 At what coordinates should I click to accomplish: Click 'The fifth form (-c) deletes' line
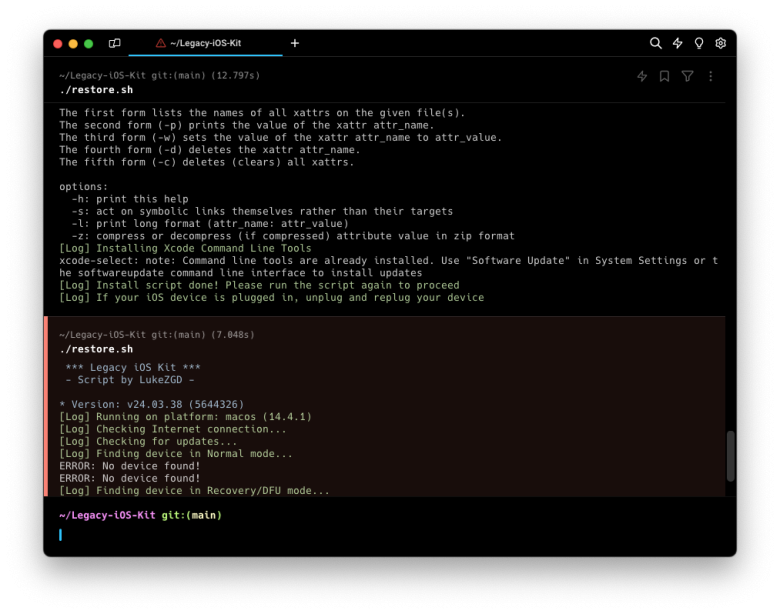tap(206, 162)
